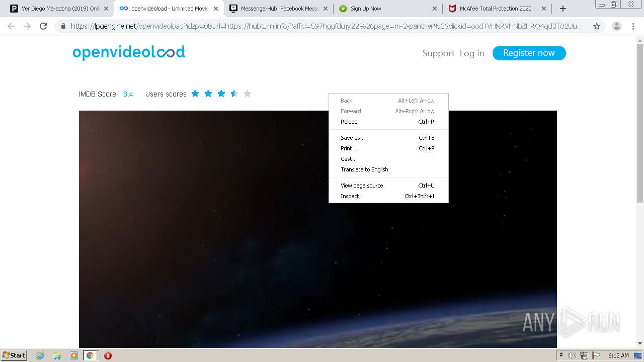Click the page vertical scrollbar thumb
This screenshot has width=644, height=362.
pos(640,123)
